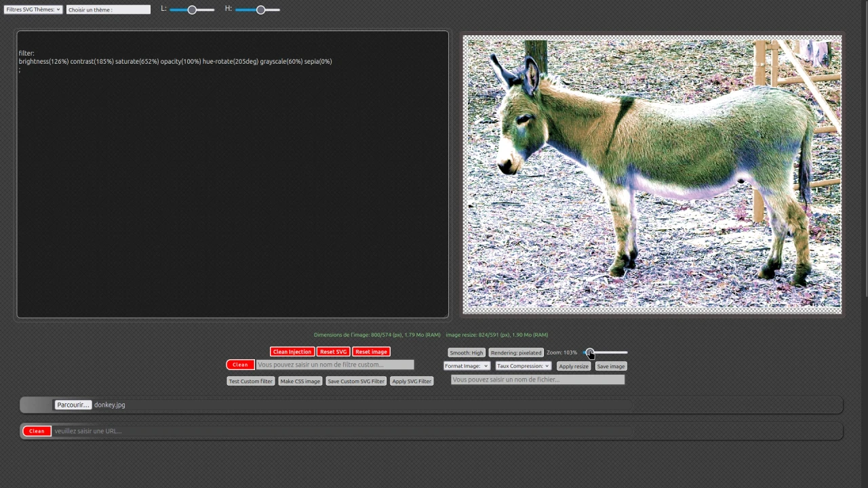
Task: Click the filter code text area
Action: click(x=232, y=174)
